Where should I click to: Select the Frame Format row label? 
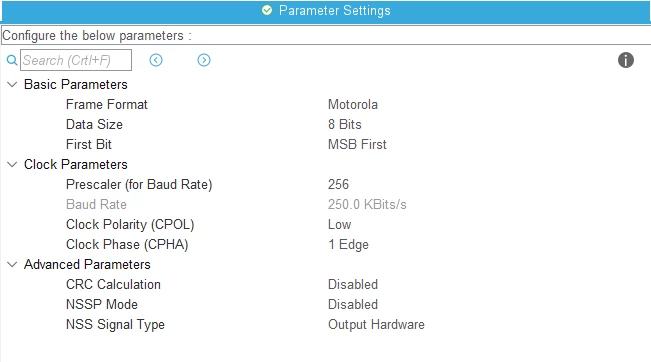(107, 105)
